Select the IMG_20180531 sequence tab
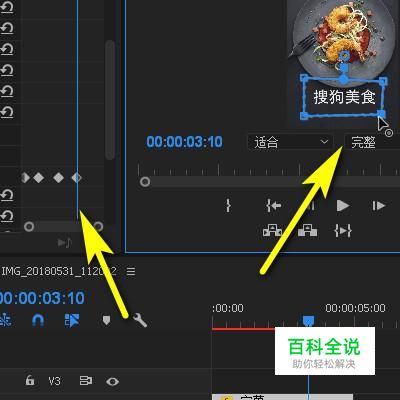 59,271
